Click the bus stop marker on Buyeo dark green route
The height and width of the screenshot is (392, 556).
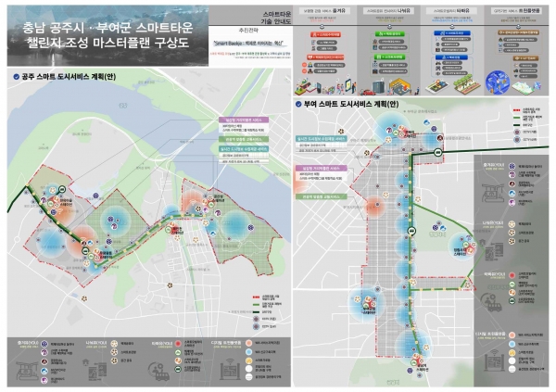click(x=438, y=153)
